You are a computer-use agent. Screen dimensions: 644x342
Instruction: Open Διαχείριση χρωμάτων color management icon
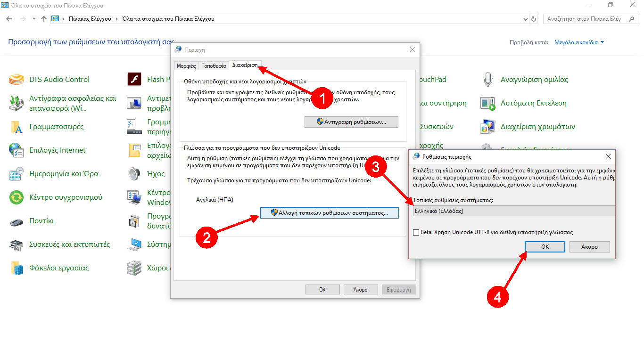pos(488,127)
